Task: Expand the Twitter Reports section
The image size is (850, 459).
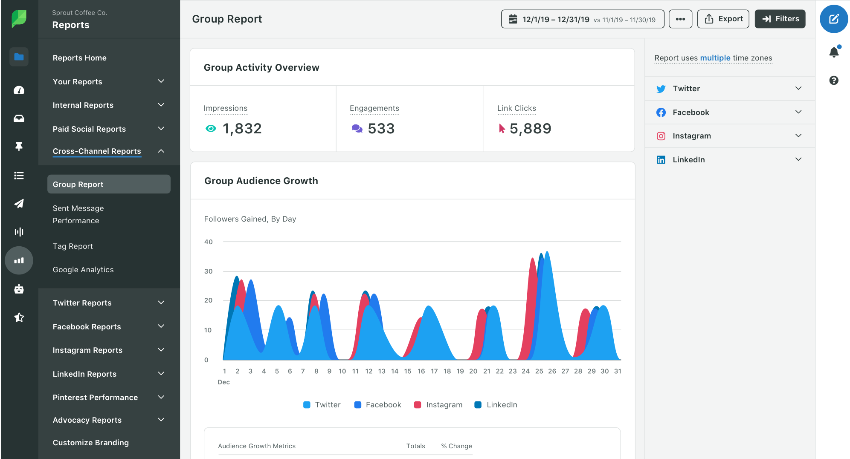Action: [x=108, y=303]
